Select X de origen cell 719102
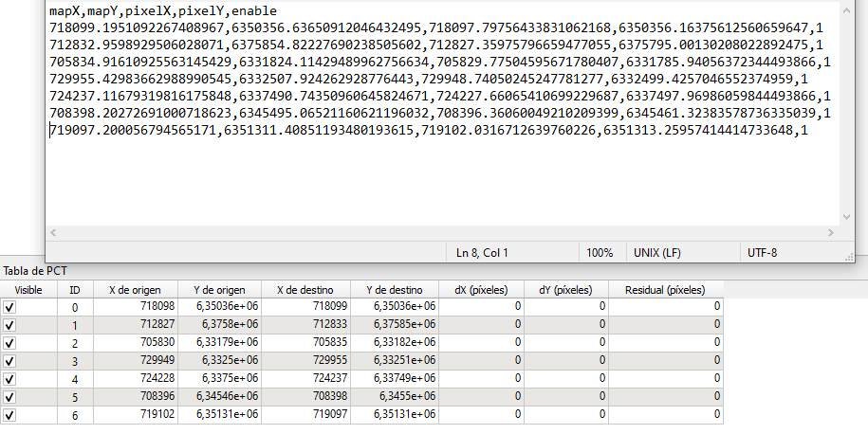The image size is (868, 434). (135, 415)
